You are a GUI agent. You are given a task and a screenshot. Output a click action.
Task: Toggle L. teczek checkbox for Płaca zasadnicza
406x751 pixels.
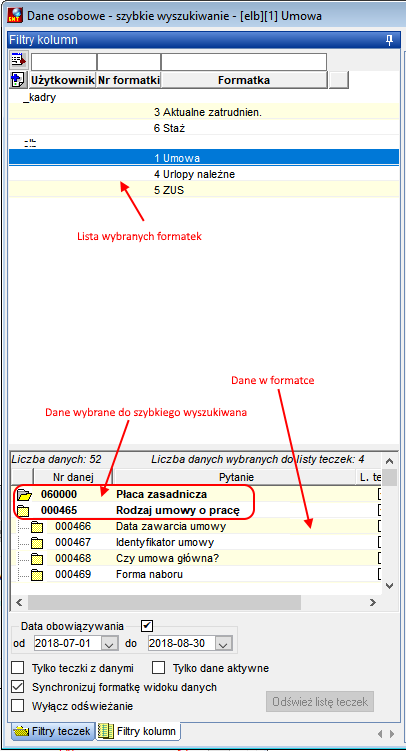380,494
